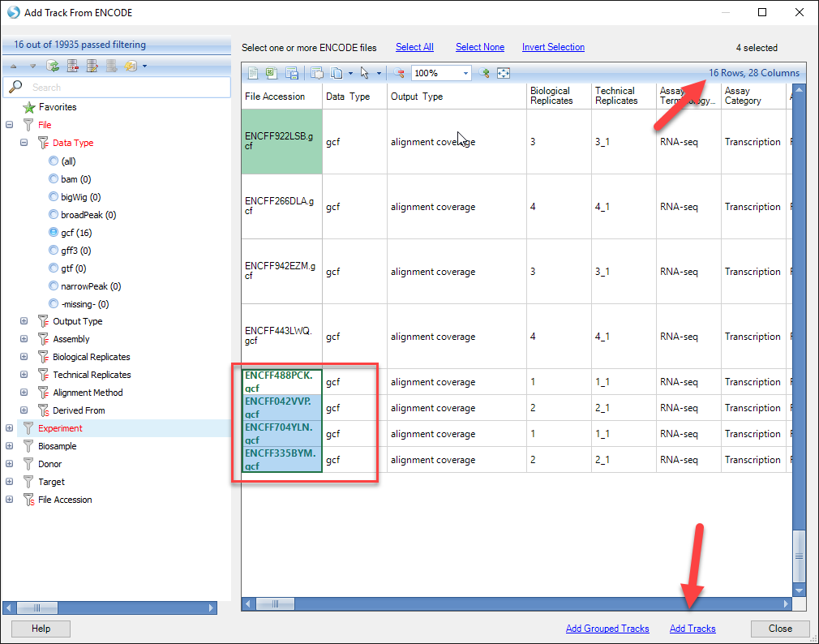Collapse the File filter node
This screenshot has width=819, height=644.
[10, 125]
